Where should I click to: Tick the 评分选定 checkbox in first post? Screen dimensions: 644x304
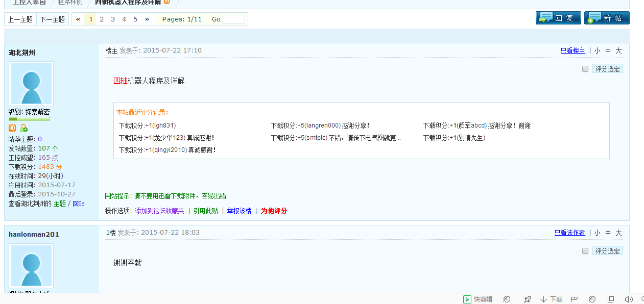pos(585,69)
